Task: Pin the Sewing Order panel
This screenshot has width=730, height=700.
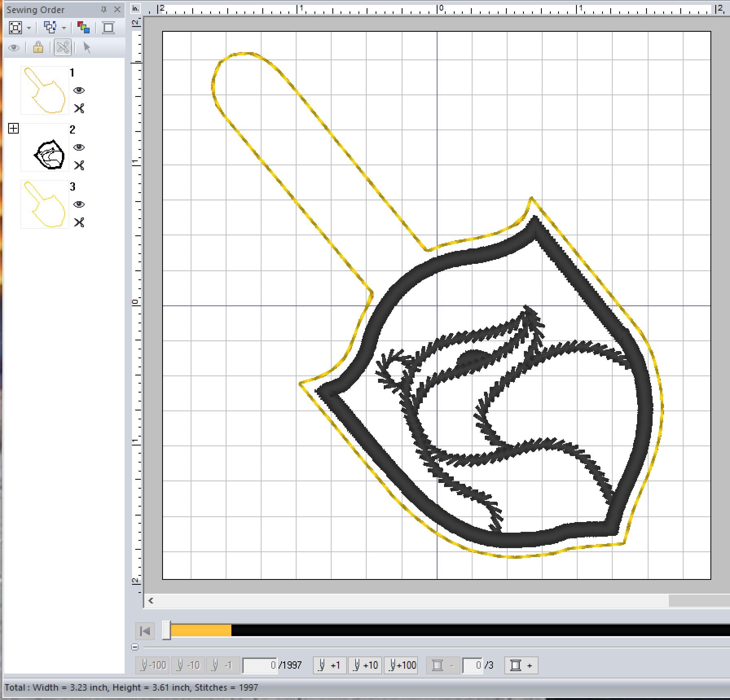Action: [104, 9]
